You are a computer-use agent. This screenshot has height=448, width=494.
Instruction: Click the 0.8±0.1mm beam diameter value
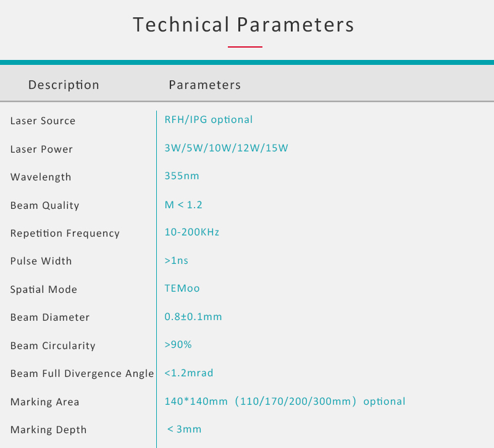[x=193, y=316]
